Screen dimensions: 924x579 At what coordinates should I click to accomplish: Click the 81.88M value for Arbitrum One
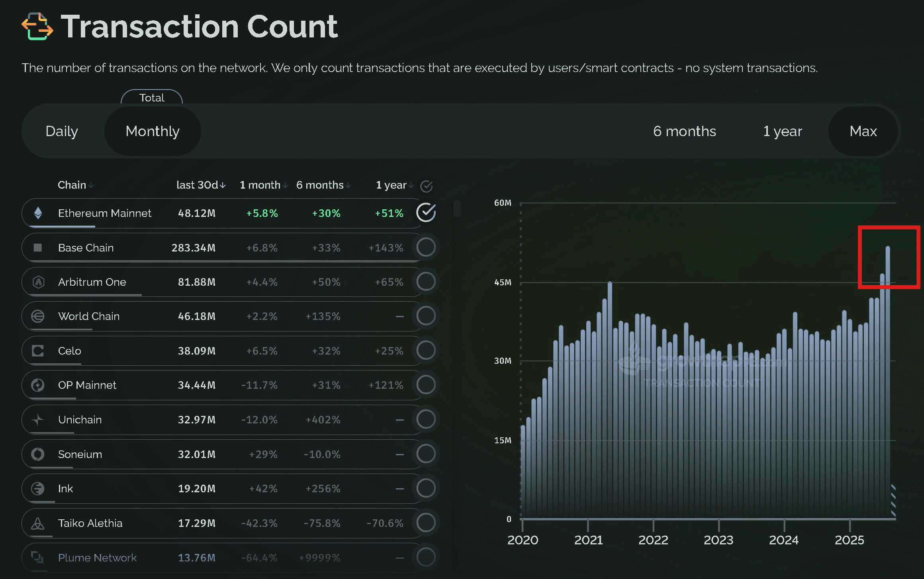[197, 282]
